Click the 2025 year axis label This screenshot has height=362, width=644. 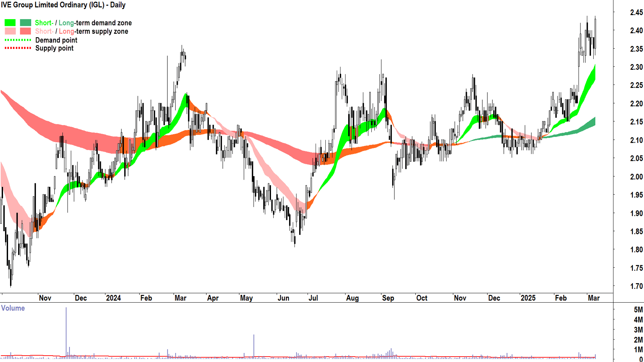tap(528, 298)
